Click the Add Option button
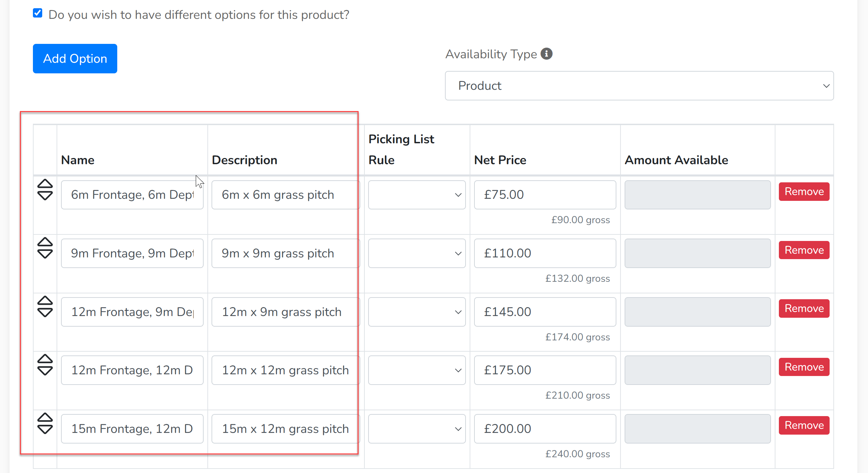 tap(75, 59)
